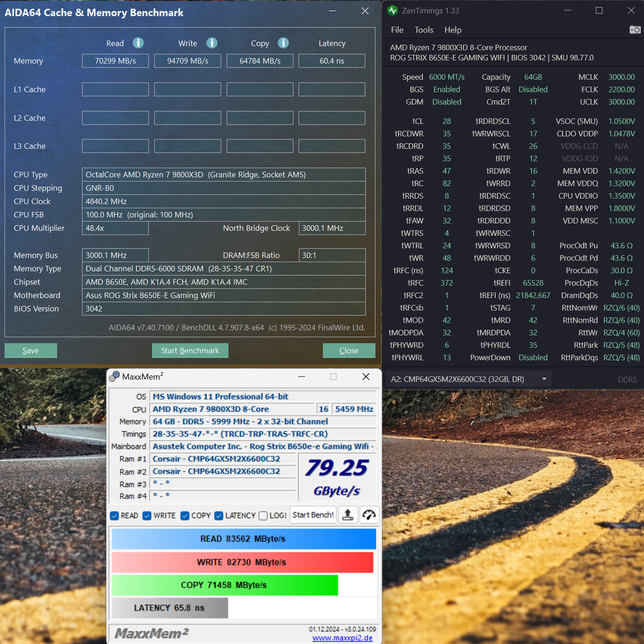Click MaxxMem title bar app icon
Screen dimensions: 644x644
(x=114, y=376)
